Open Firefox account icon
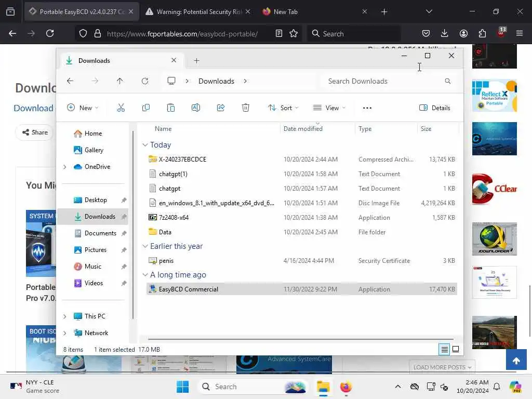The height and width of the screenshot is (399, 532). point(463,33)
